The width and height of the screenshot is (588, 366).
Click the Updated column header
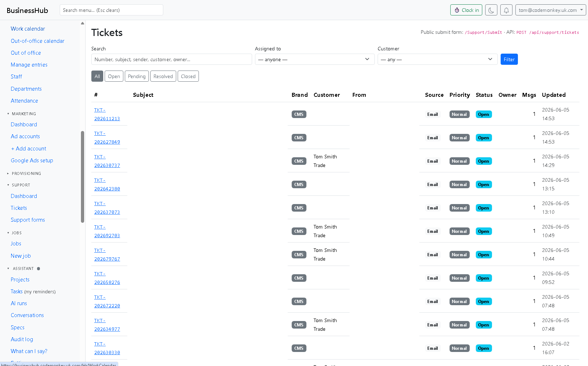(x=553, y=95)
